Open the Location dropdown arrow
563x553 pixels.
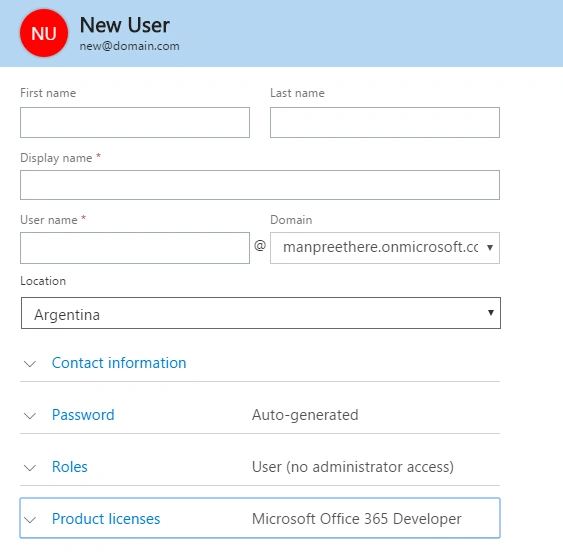click(x=490, y=312)
